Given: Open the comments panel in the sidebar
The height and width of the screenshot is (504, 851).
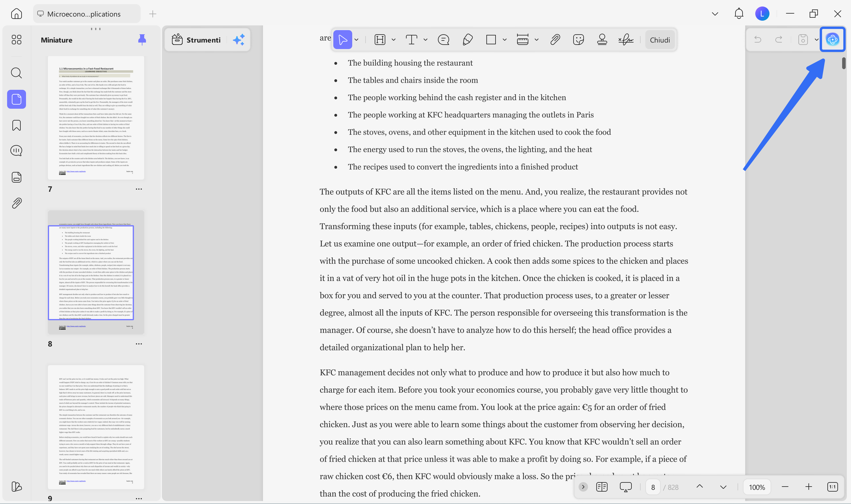Looking at the screenshot, I should 16,151.
